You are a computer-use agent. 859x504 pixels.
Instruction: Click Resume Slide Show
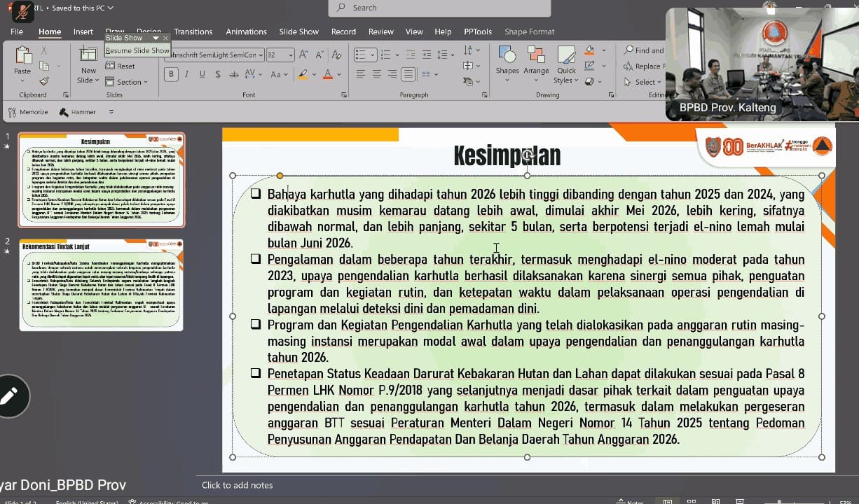point(137,50)
